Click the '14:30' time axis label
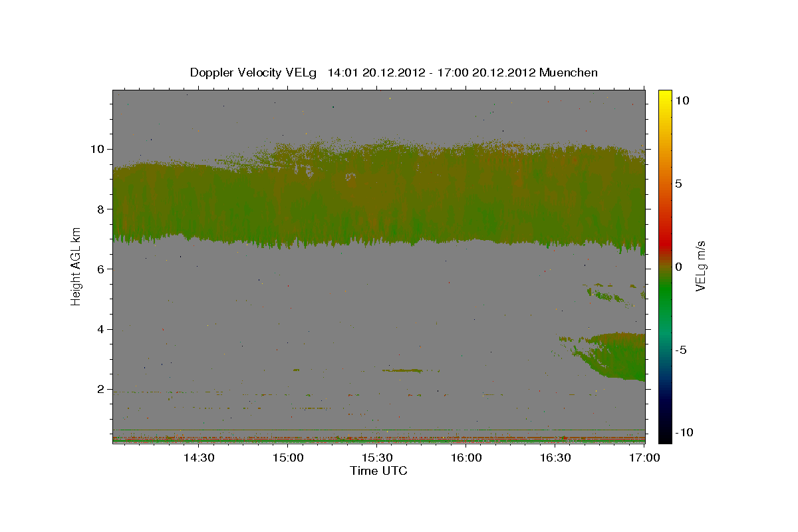 [198, 458]
